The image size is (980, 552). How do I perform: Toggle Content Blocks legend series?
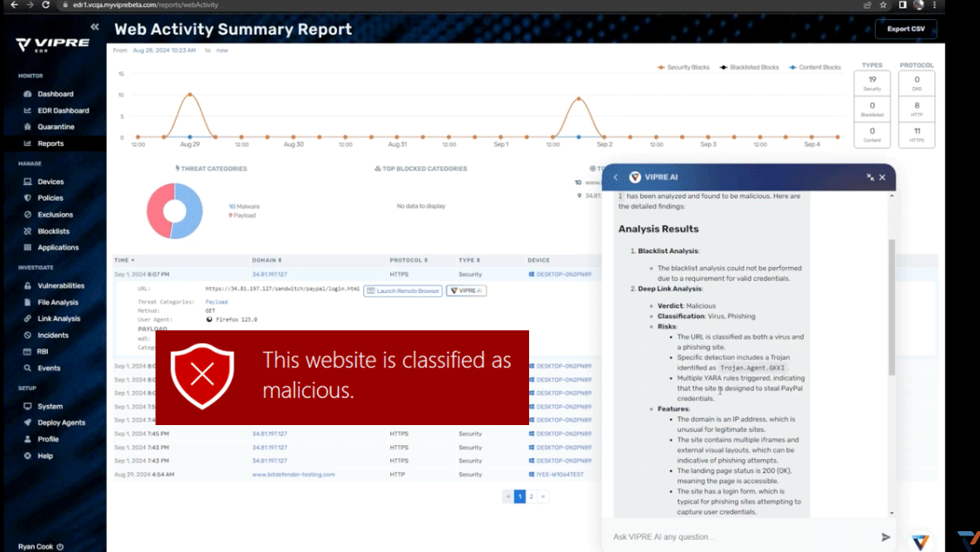click(815, 67)
